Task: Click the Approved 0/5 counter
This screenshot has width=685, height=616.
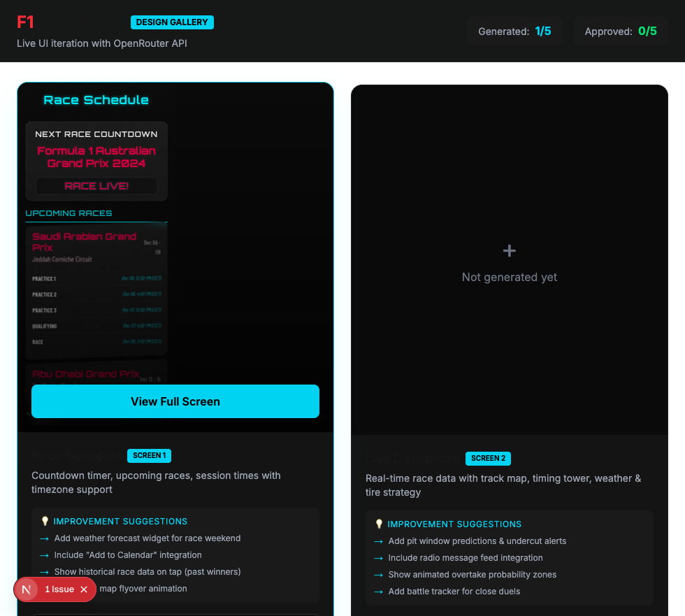Action: click(621, 31)
